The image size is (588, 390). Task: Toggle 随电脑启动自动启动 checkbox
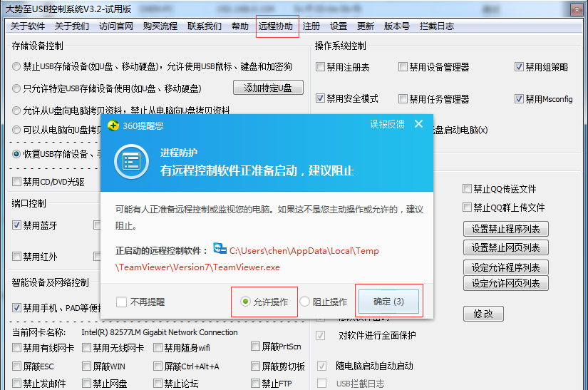coord(321,366)
